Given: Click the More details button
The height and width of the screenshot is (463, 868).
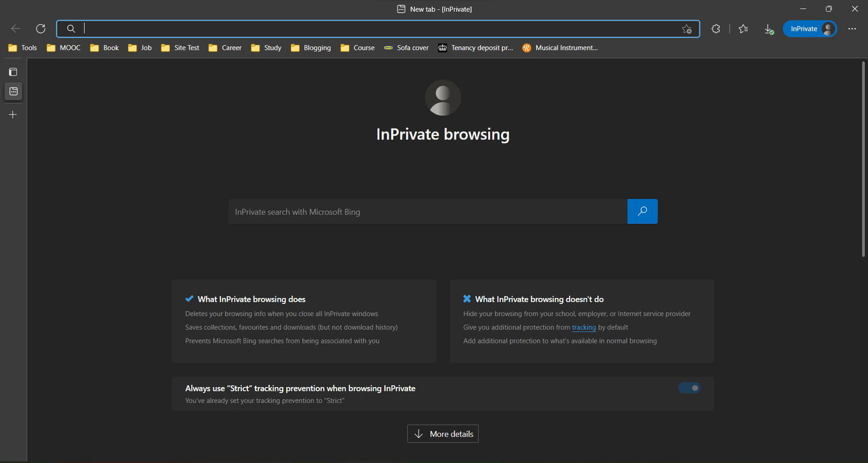Looking at the screenshot, I should point(443,434).
